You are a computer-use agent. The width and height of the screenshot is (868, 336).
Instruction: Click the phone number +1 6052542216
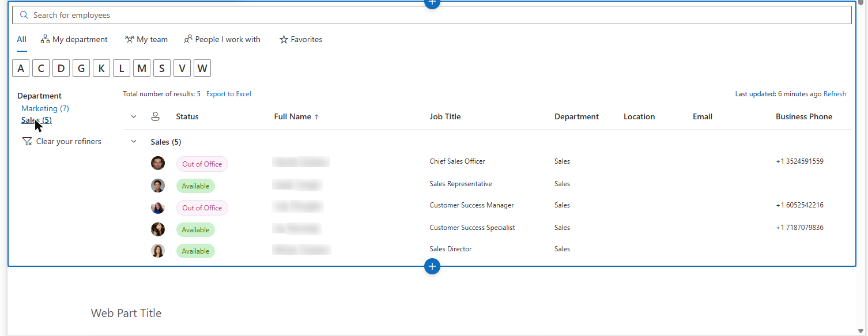click(799, 205)
